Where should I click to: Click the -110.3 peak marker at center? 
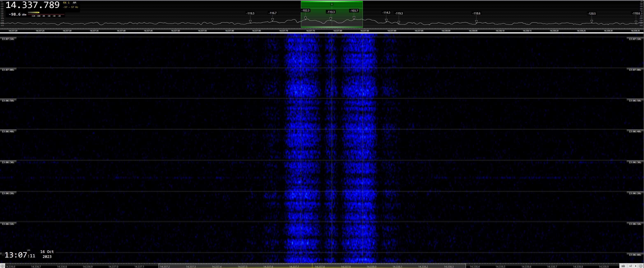tap(331, 19)
